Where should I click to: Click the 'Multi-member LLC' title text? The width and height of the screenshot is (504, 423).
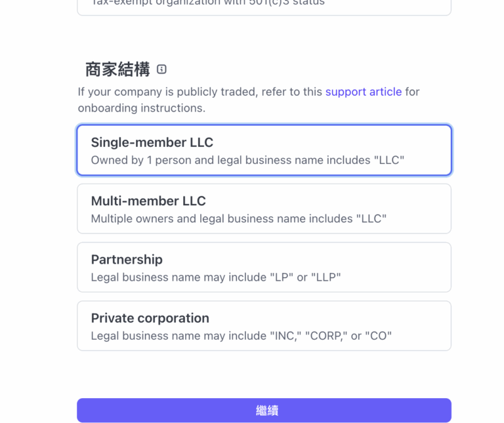tap(148, 201)
